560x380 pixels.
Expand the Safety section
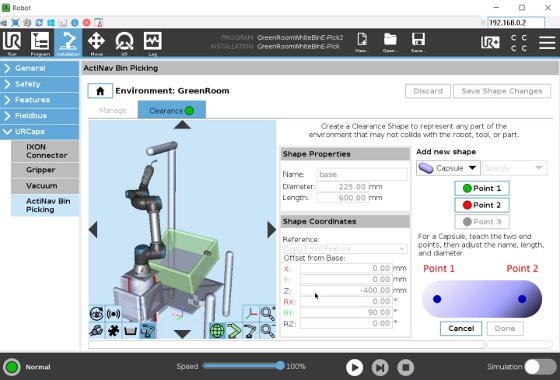(x=39, y=84)
